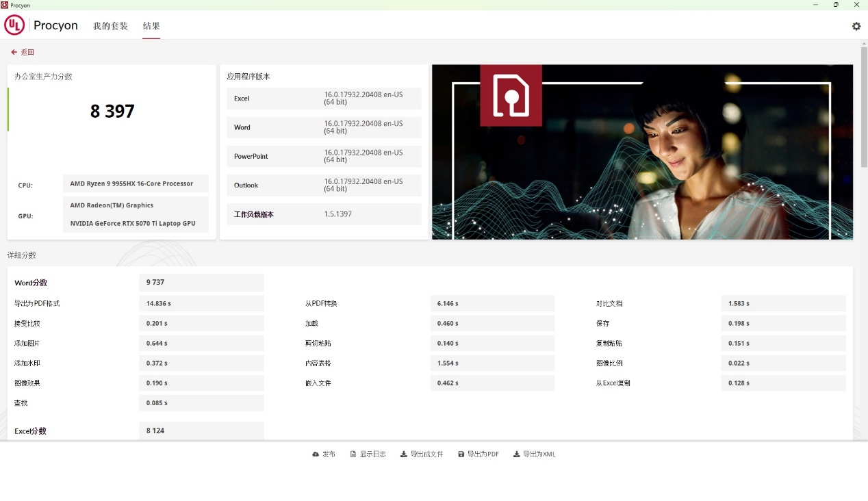Click the Word分数 label
Image resolution: width=868 pixels, height=501 pixels.
pos(31,283)
